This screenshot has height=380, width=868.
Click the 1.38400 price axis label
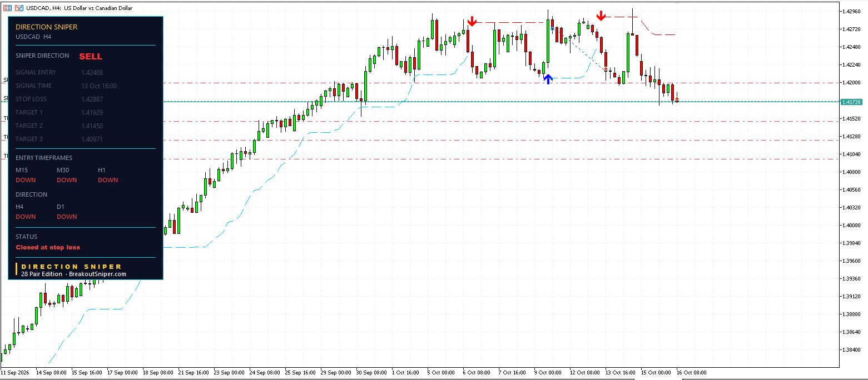852,349
